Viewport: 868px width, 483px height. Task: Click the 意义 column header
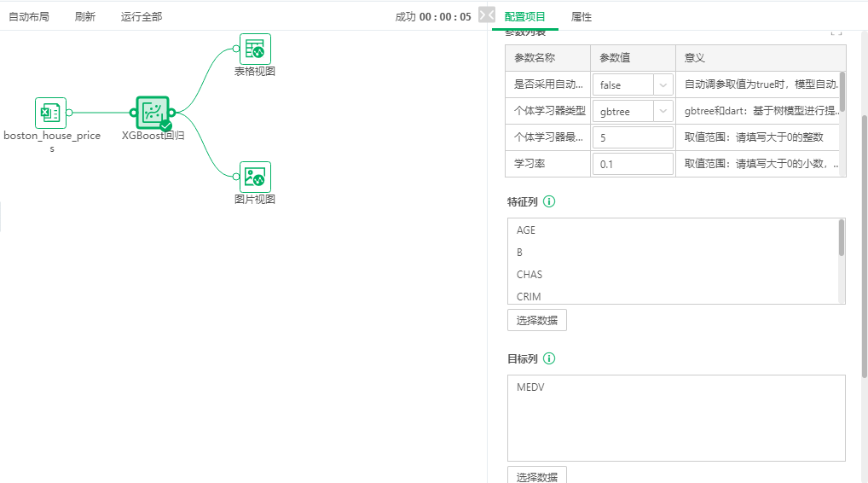[761, 58]
